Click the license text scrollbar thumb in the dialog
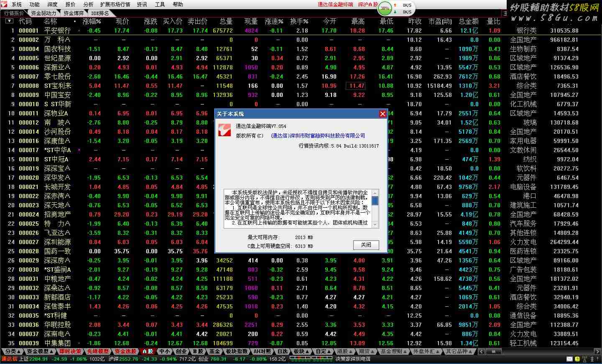 pyautogui.click(x=375, y=201)
